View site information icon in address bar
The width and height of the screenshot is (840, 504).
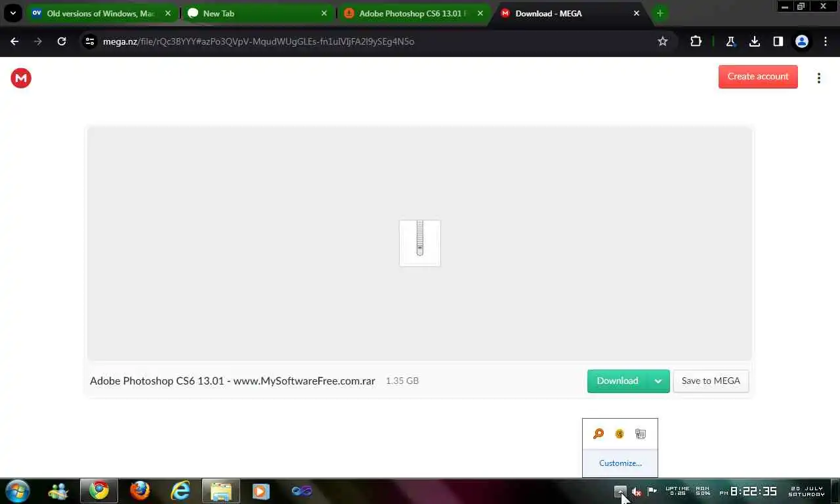tap(90, 41)
